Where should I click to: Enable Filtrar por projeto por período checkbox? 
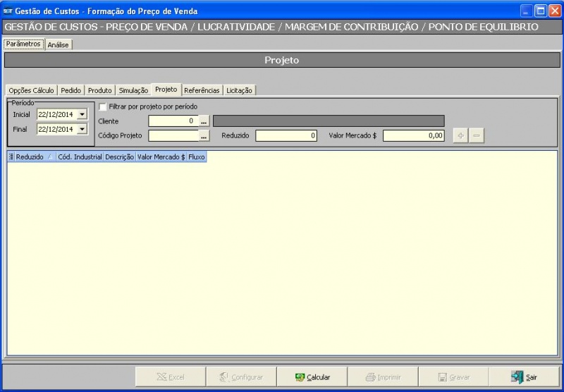point(103,106)
